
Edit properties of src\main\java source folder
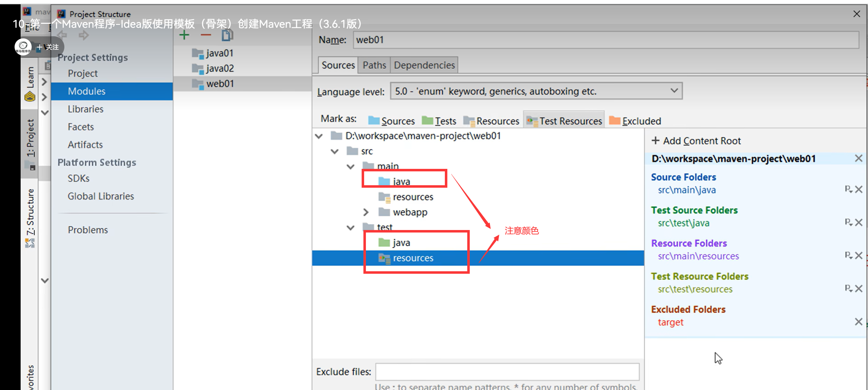click(x=848, y=189)
